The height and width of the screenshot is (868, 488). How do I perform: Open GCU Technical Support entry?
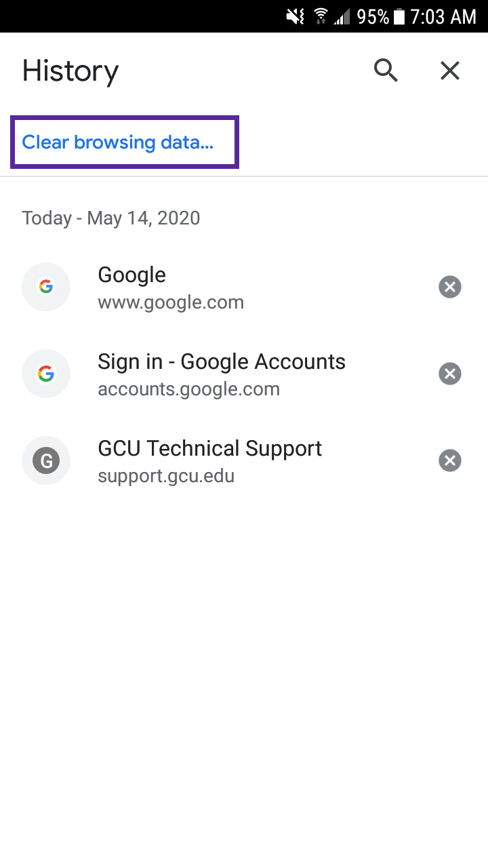pos(210,448)
